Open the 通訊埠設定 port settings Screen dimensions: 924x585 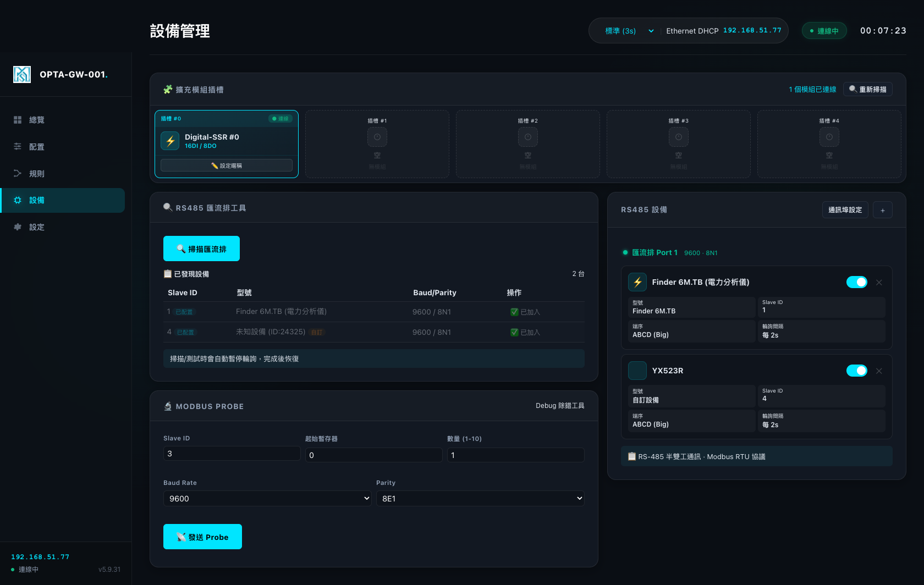tap(845, 209)
